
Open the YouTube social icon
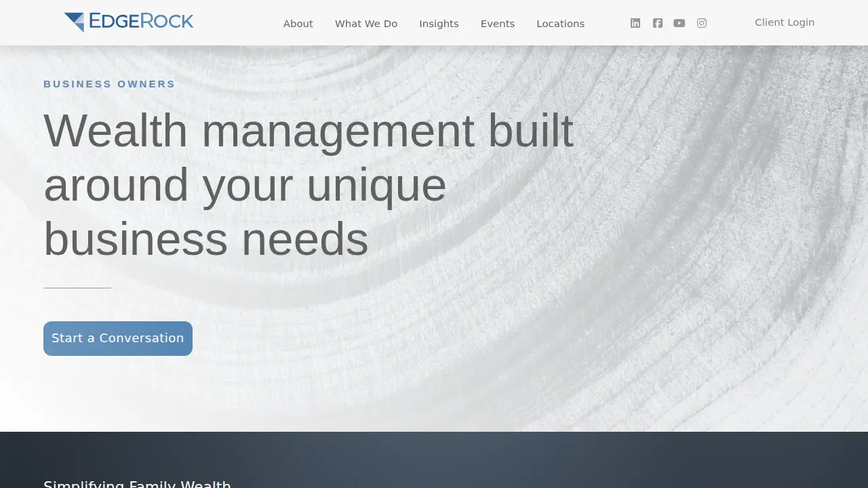(x=679, y=23)
